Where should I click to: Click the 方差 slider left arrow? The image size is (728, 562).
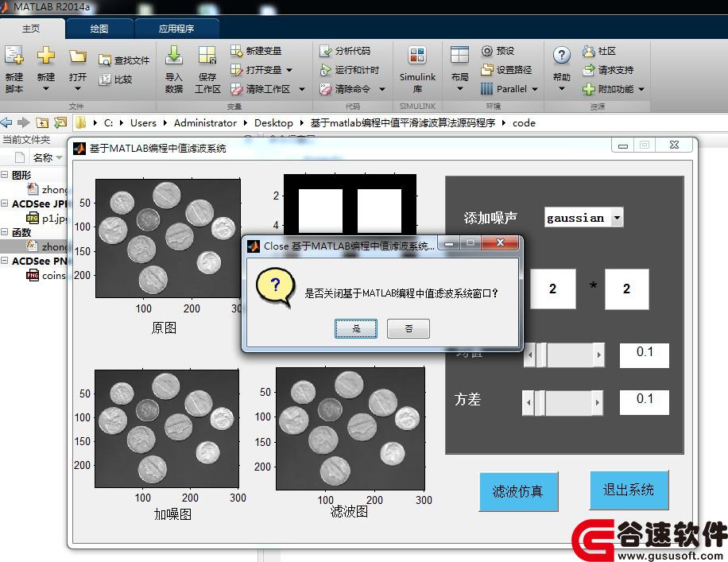529,402
